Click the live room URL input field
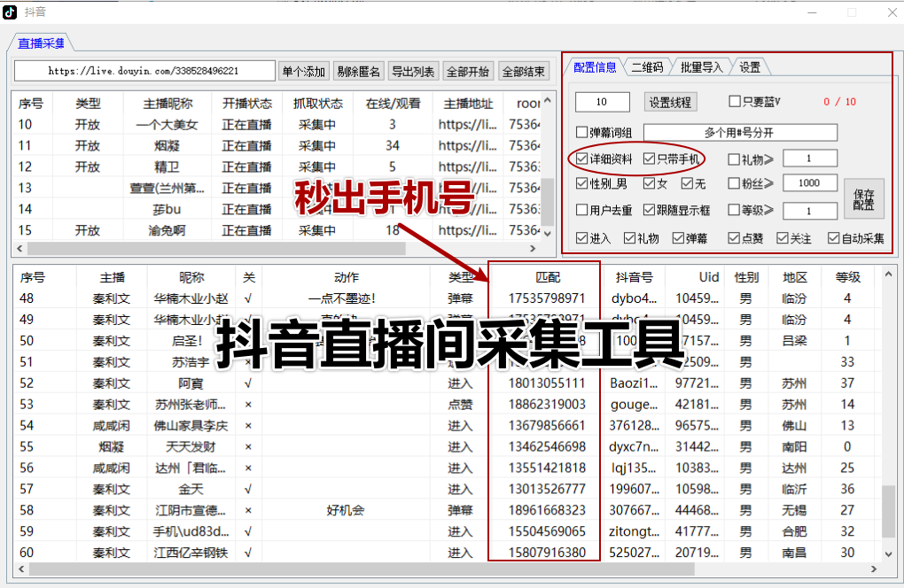 146,70
